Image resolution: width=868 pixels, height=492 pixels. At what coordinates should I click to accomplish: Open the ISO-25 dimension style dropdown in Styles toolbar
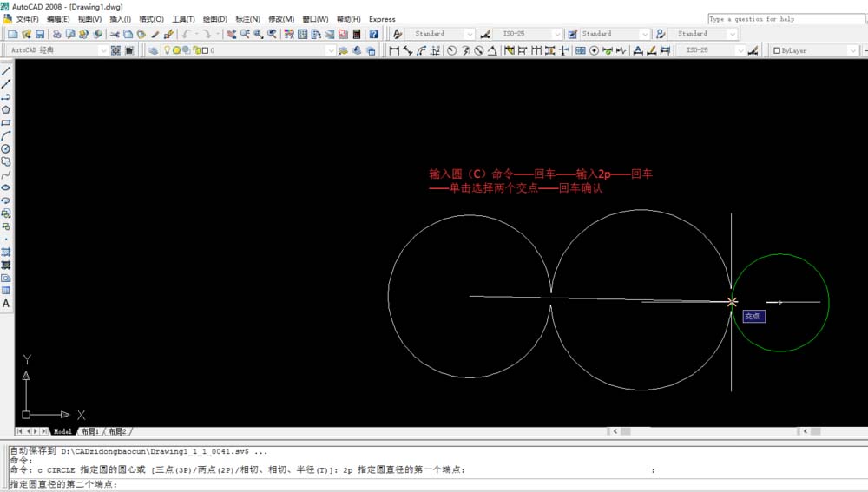coord(557,35)
